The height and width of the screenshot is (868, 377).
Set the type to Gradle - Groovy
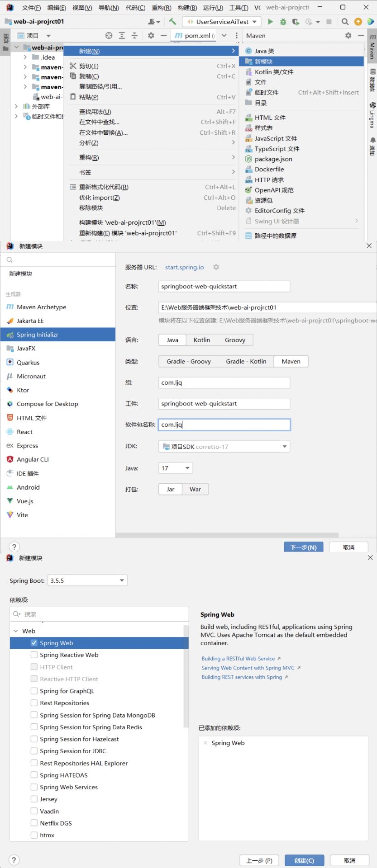coord(189,361)
